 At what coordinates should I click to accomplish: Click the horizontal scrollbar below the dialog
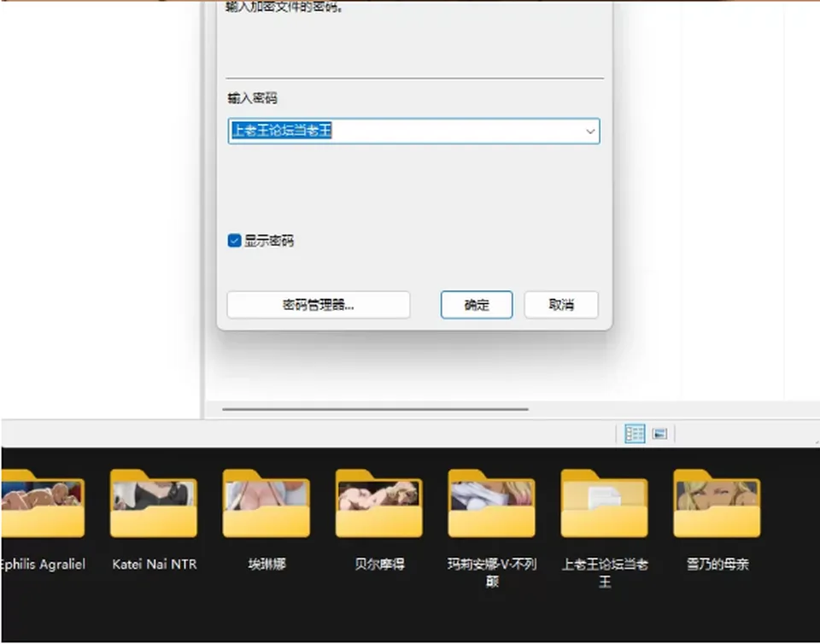[376, 409]
